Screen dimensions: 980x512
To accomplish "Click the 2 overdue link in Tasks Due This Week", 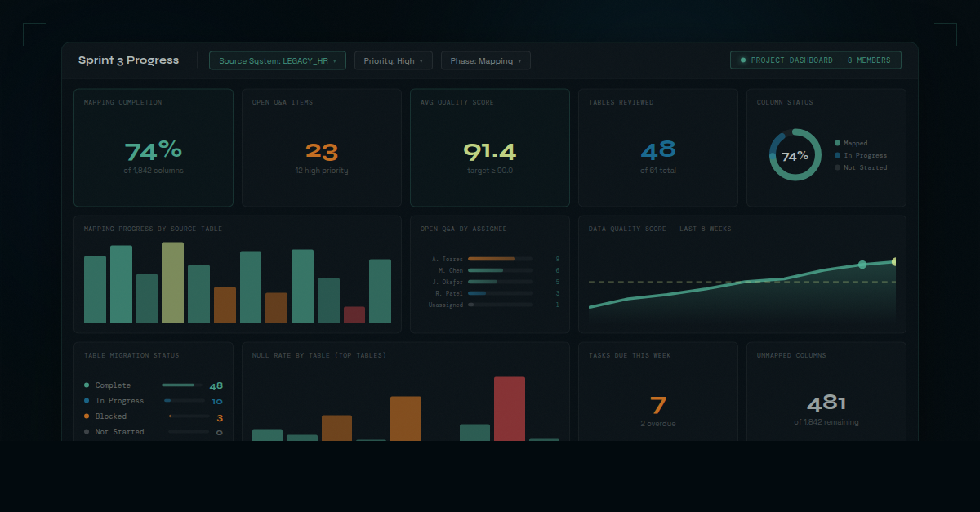I will click(x=657, y=423).
